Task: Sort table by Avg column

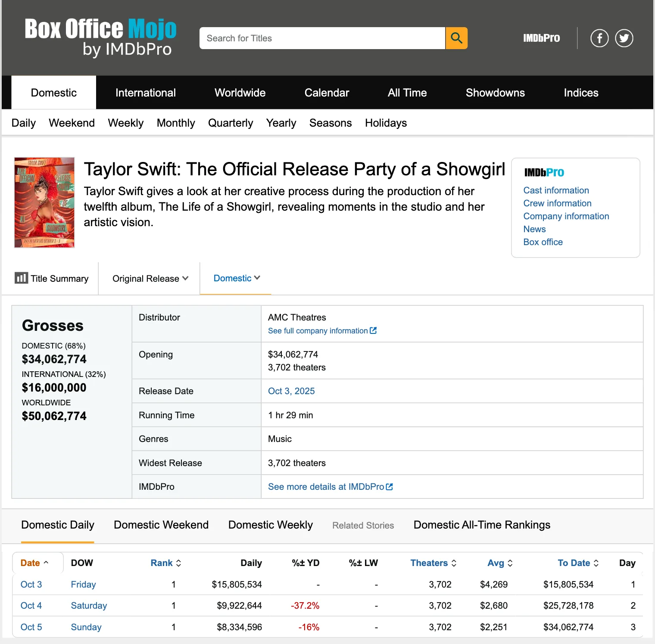Action: (500, 563)
